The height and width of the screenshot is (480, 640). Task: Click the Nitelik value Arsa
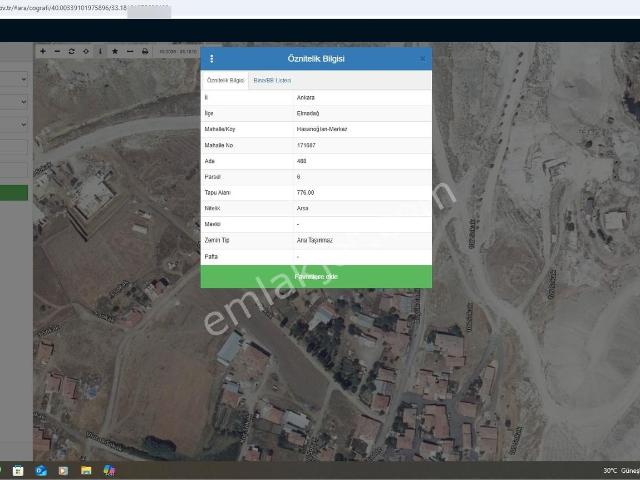tap(302, 209)
